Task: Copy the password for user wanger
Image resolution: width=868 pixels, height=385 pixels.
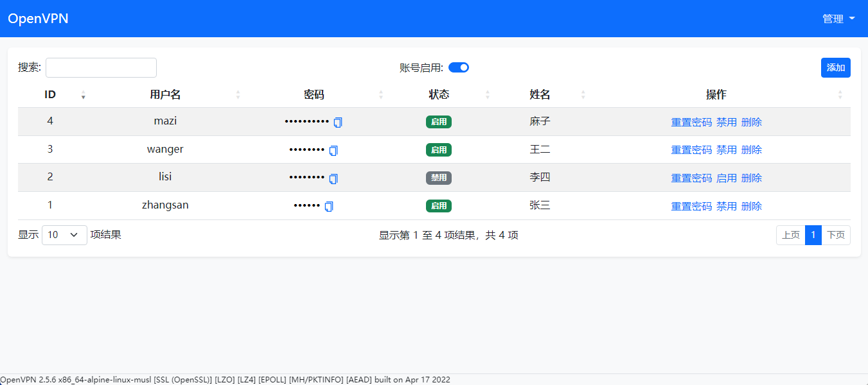Action: tap(333, 150)
